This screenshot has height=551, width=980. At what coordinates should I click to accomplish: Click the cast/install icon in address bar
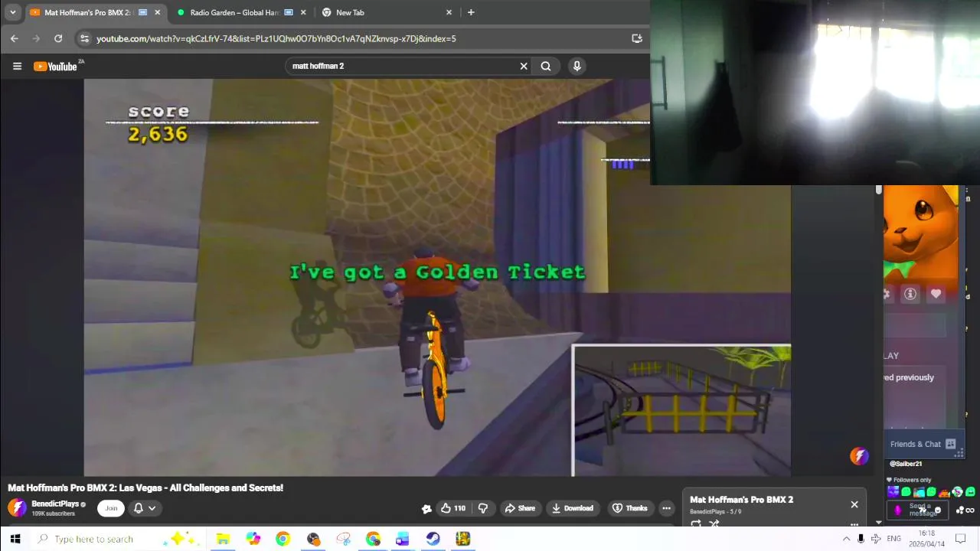click(636, 38)
